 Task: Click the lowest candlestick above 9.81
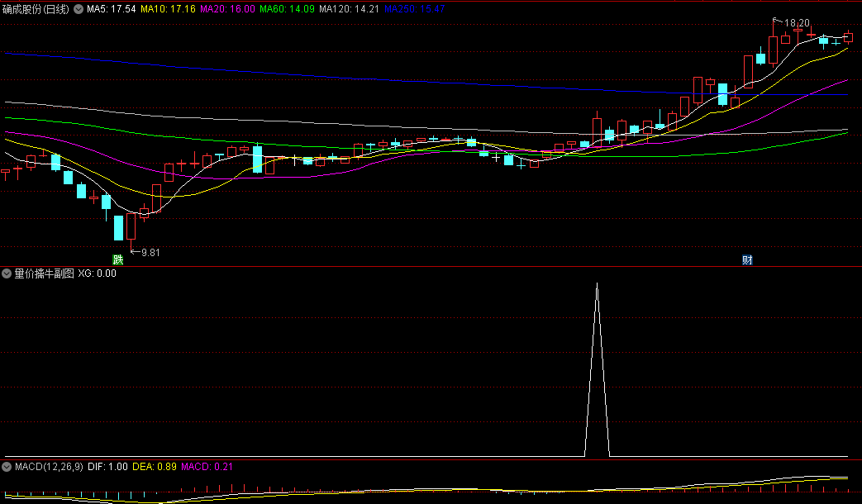coord(131,226)
